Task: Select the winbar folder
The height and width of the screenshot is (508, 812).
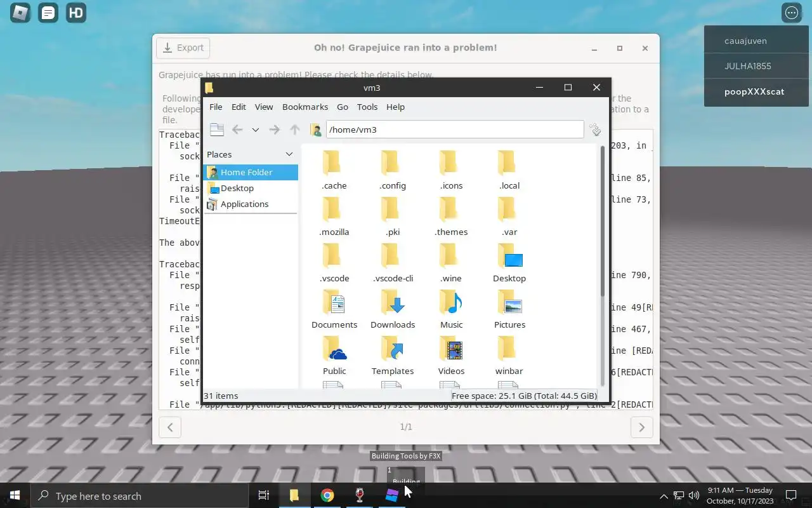Action: [509, 356]
